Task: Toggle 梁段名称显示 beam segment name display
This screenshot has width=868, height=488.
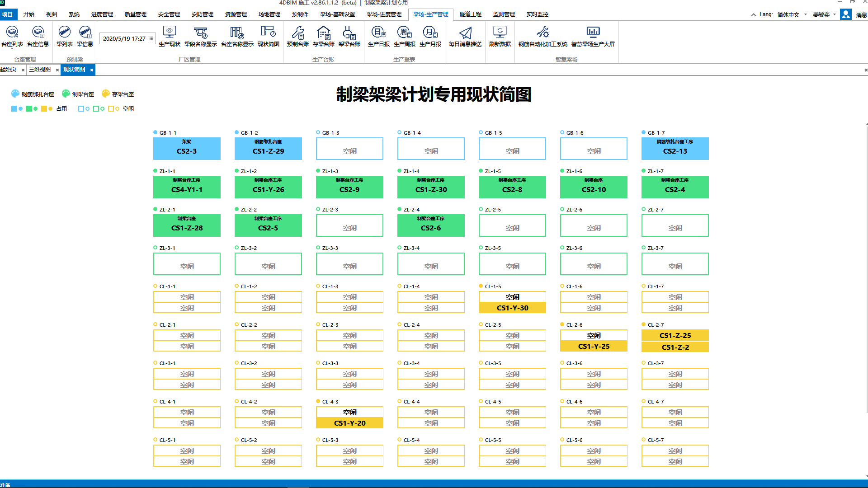Action: 201,36
